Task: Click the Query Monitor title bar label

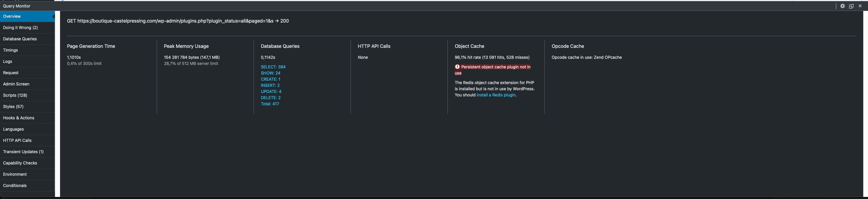Action: click(17, 6)
